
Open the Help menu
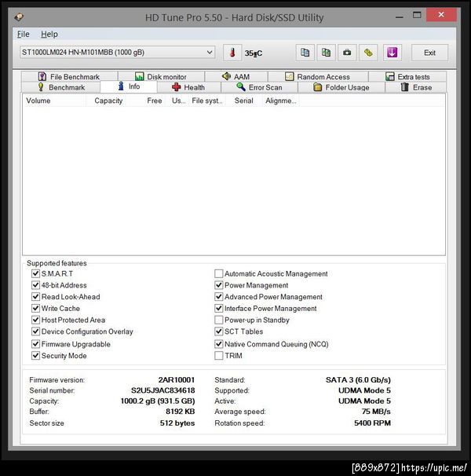point(49,34)
